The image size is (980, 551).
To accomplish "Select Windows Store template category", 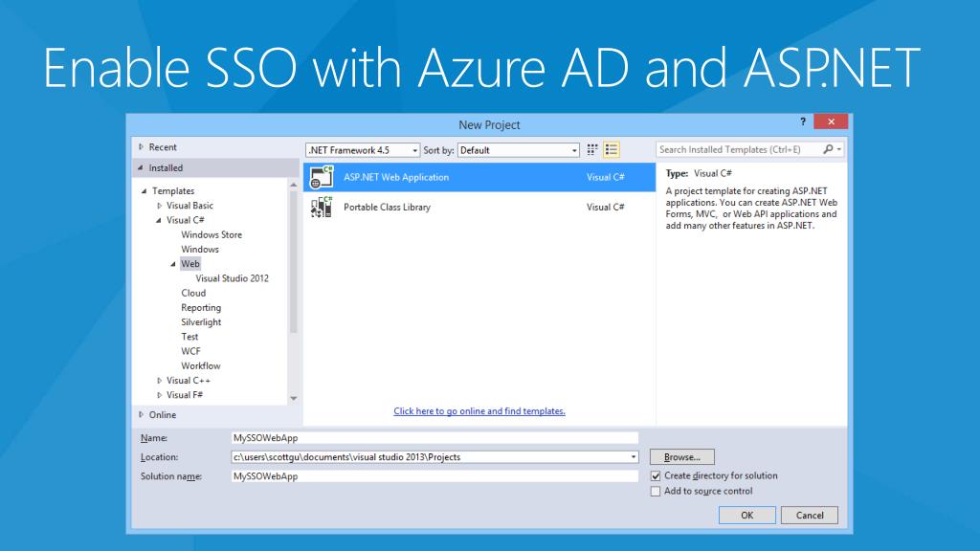I will 212,235.
